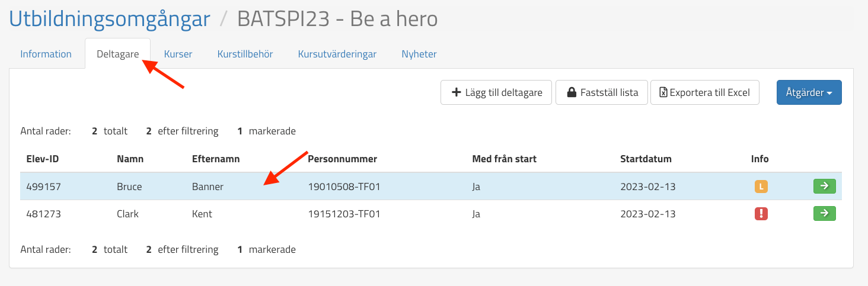Open Bruce Banner with green arrow button
The height and width of the screenshot is (286, 868).
click(x=824, y=187)
